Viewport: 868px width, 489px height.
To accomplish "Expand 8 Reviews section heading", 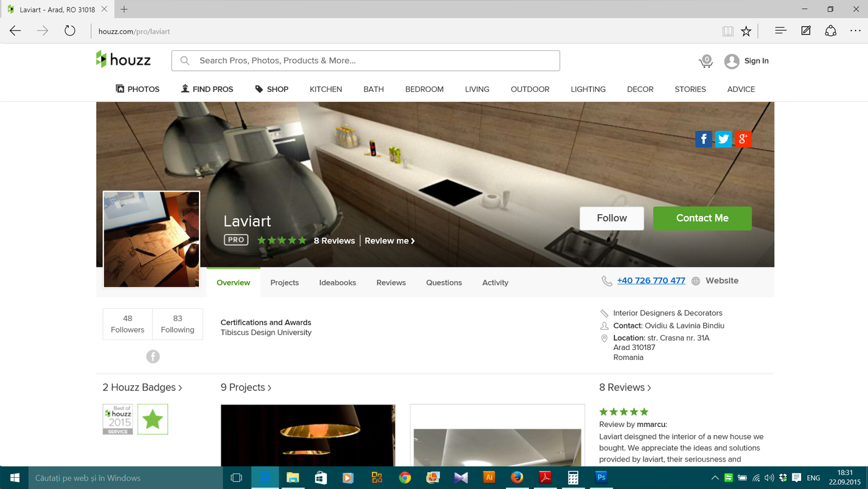I will (625, 387).
